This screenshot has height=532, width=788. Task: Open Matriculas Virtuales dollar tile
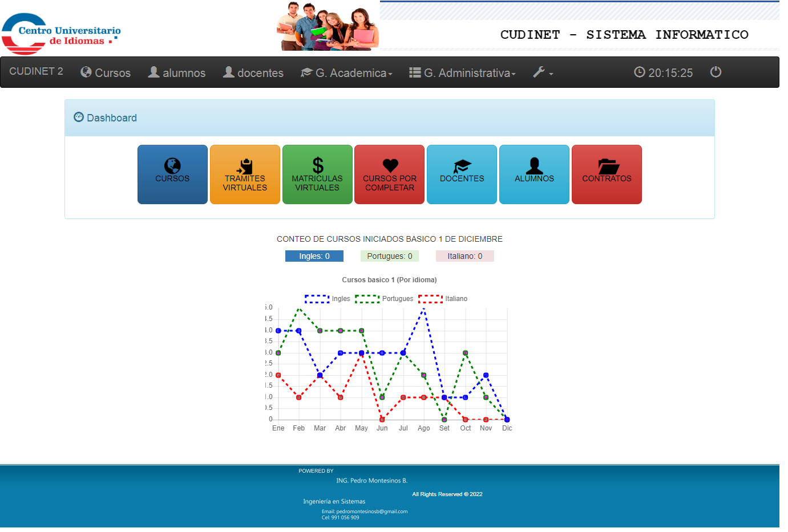(317, 174)
